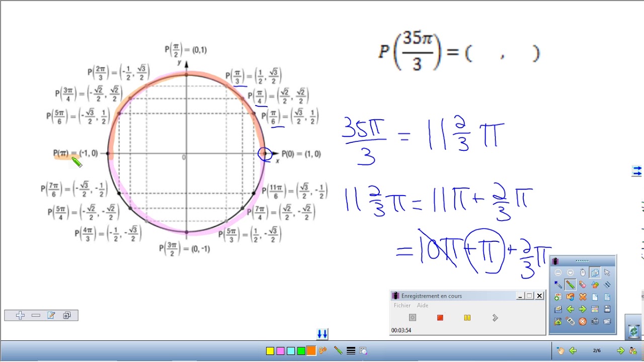This screenshot has height=362, width=644.
Task: Open main menu via toolbox top-left icon
Action: [555, 261]
